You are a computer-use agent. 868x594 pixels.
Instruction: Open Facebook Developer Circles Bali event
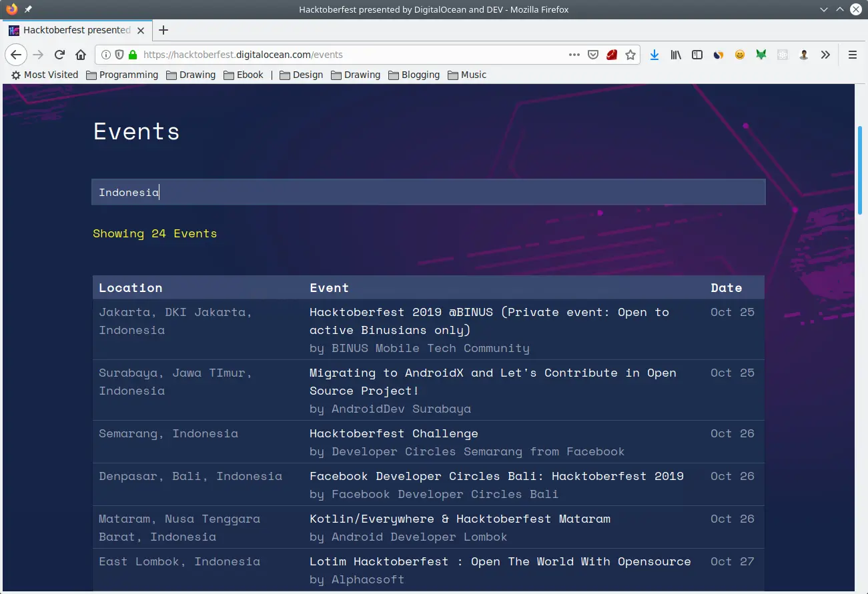coord(496,476)
